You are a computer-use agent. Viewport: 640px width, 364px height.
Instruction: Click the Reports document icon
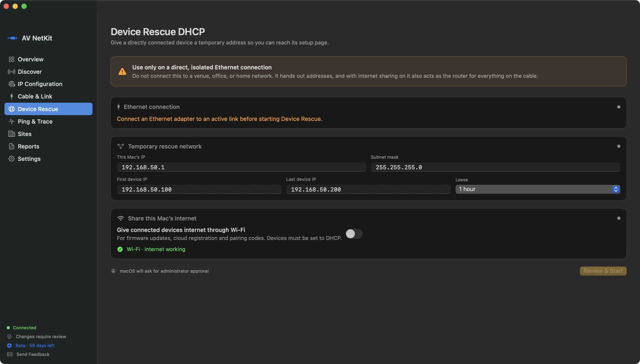pyautogui.click(x=11, y=146)
